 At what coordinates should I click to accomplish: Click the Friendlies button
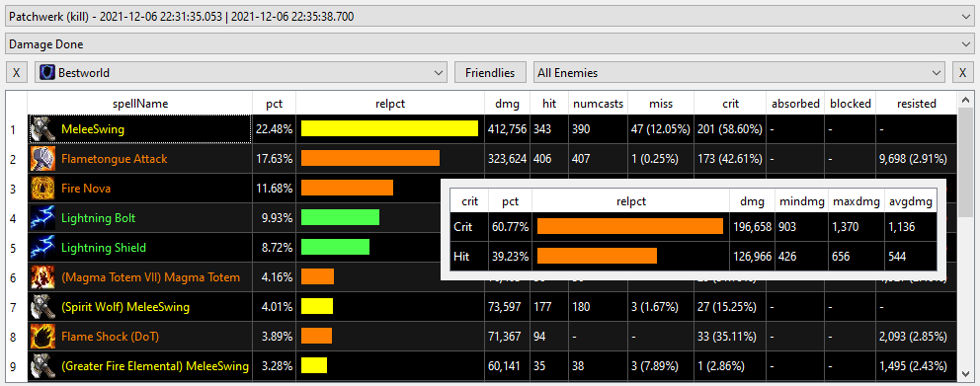(490, 72)
